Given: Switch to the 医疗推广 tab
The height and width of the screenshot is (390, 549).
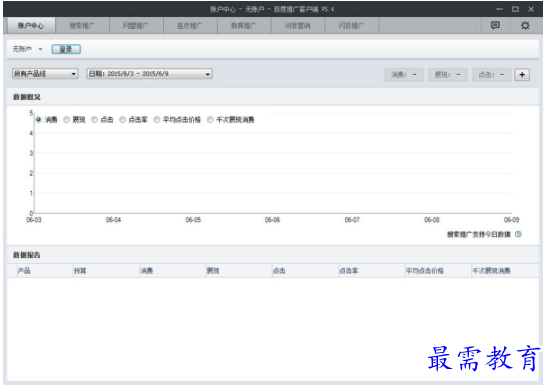Looking at the screenshot, I should (190, 26).
